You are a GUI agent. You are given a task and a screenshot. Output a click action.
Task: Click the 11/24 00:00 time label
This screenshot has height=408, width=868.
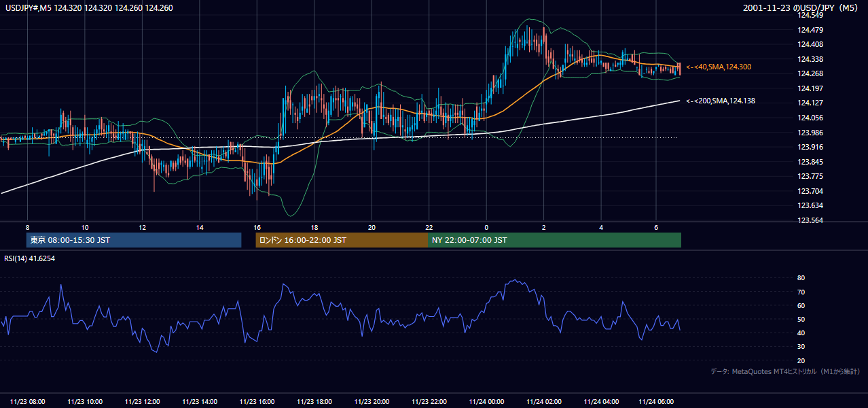[486, 402]
